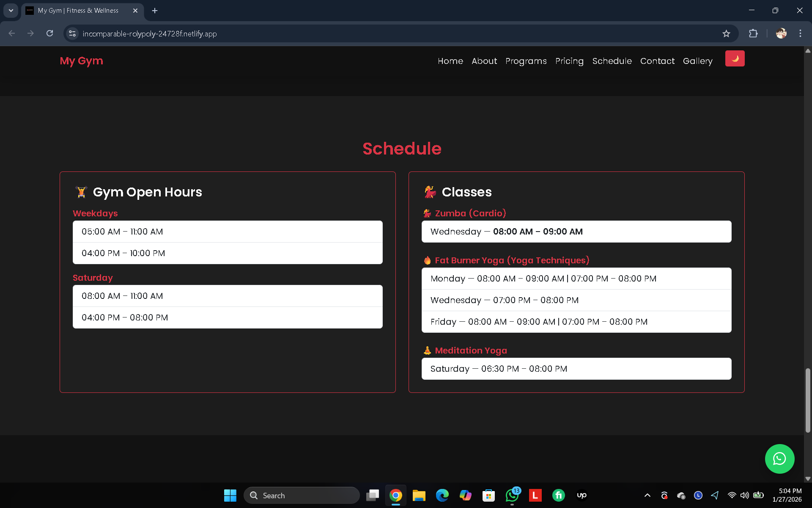
Task: Open the Chrome three-dot menu
Action: (x=800, y=33)
